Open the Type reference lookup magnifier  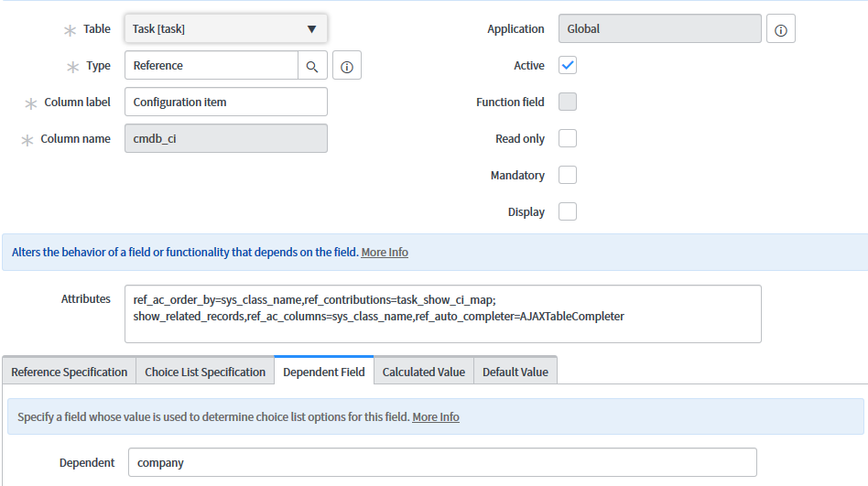(x=312, y=66)
